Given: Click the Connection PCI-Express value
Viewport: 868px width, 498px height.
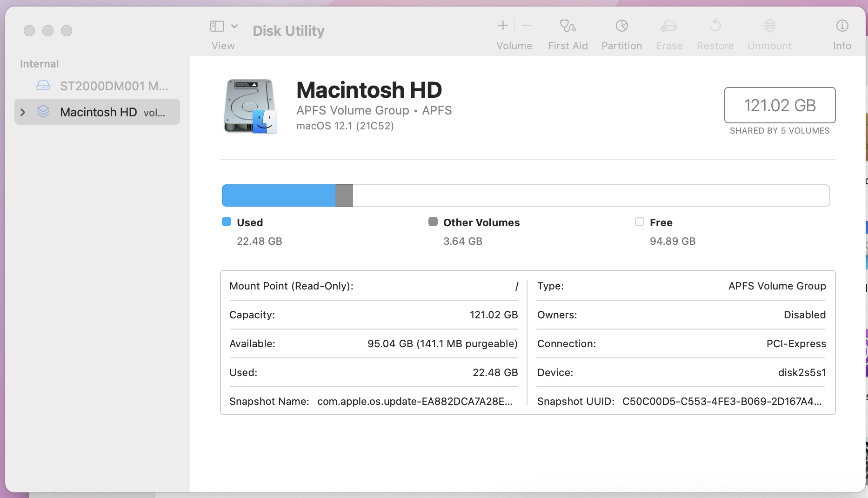Looking at the screenshot, I should (796, 343).
